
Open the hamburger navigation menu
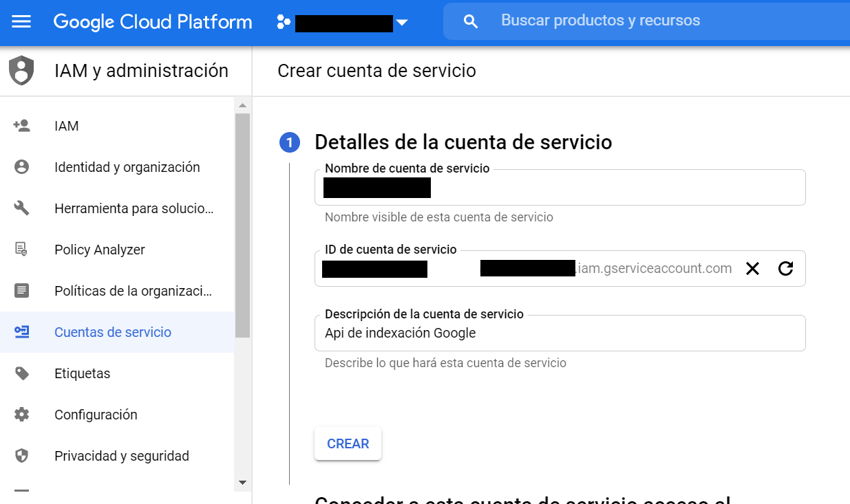tap(22, 22)
